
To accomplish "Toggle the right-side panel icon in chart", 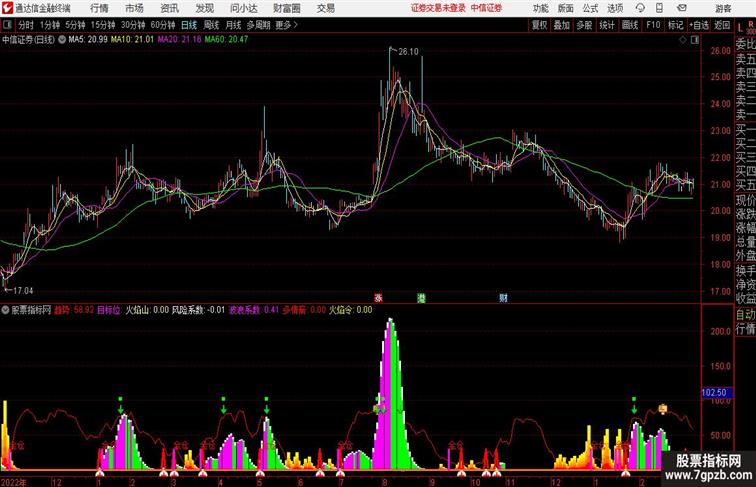I will [695, 40].
